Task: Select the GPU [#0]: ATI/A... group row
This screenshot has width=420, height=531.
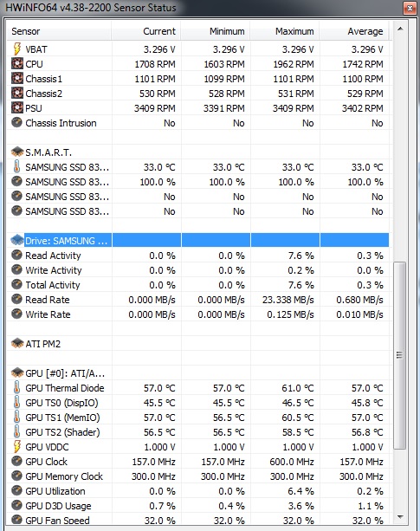Action: tap(198, 373)
